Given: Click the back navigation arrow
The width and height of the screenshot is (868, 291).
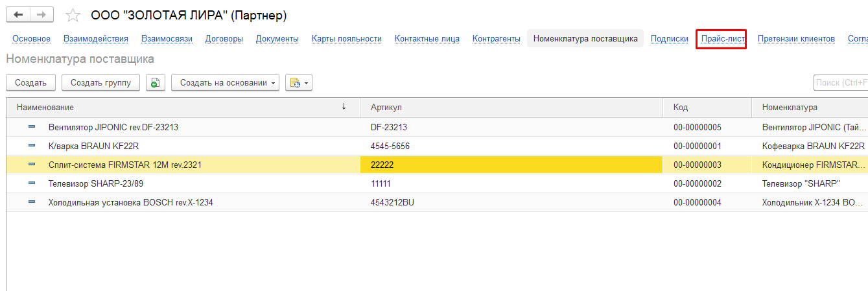Looking at the screenshot, I should (18, 14).
